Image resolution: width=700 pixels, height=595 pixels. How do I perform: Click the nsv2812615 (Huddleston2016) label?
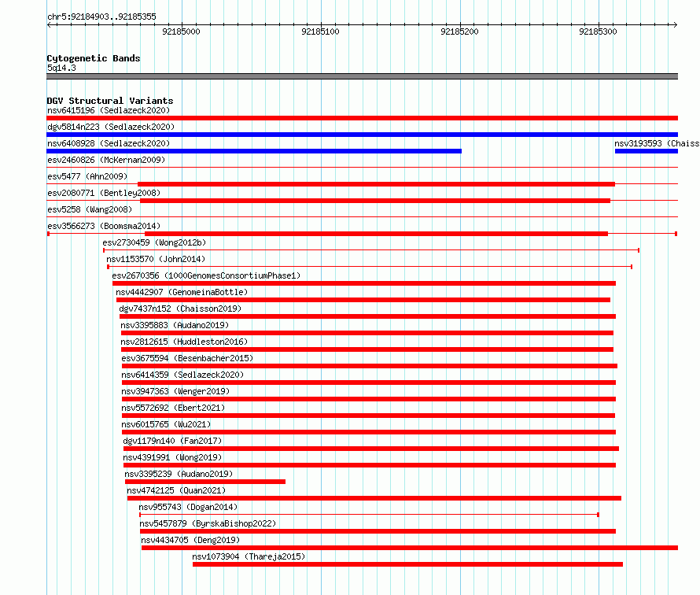pos(184,342)
